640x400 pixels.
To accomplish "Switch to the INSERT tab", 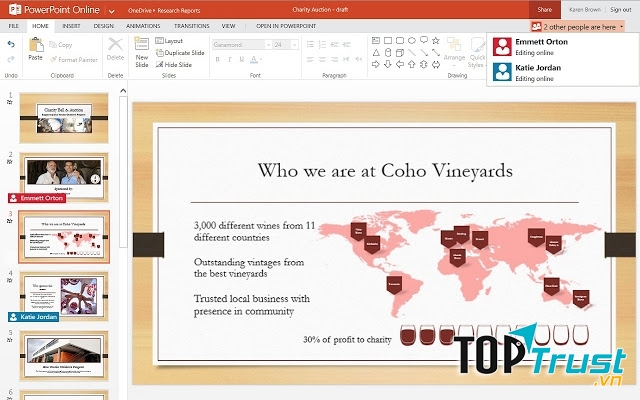I will click(71, 26).
